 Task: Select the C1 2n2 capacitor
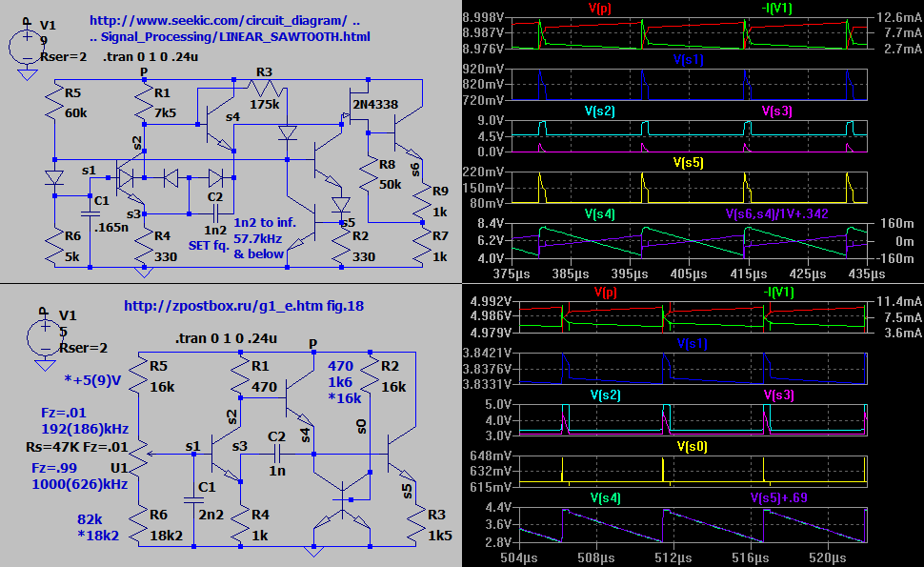pos(193,499)
